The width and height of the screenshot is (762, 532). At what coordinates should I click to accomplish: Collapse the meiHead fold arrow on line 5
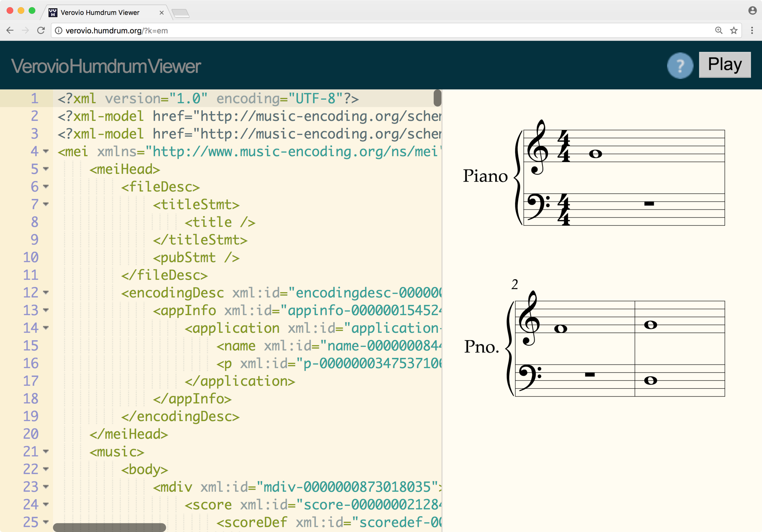pyautogui.click(x=46, y=169)
